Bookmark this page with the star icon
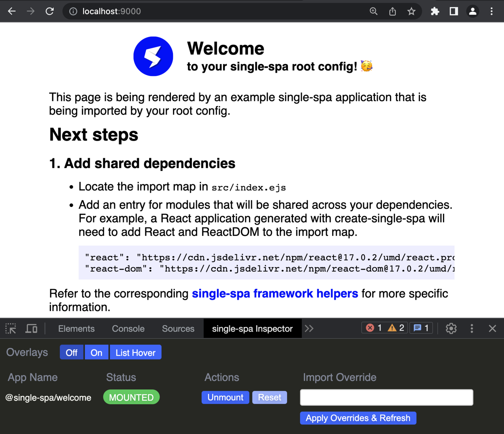The image size is (504, 434). (x=411, y=12)
